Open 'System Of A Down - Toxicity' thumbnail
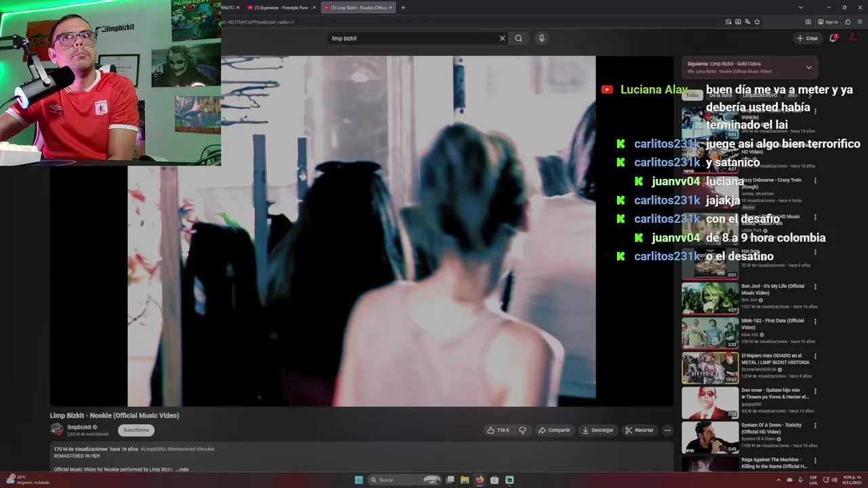 click(710, 437)
